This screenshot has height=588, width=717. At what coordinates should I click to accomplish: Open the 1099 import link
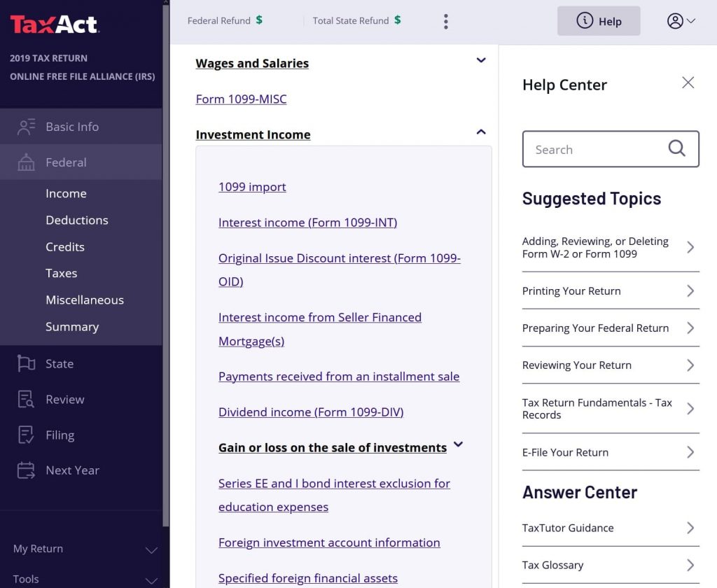click(252, 187)
